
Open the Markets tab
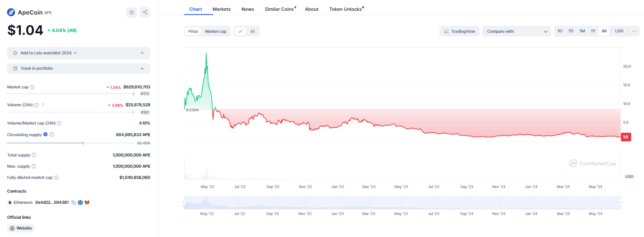click(222, 9)
